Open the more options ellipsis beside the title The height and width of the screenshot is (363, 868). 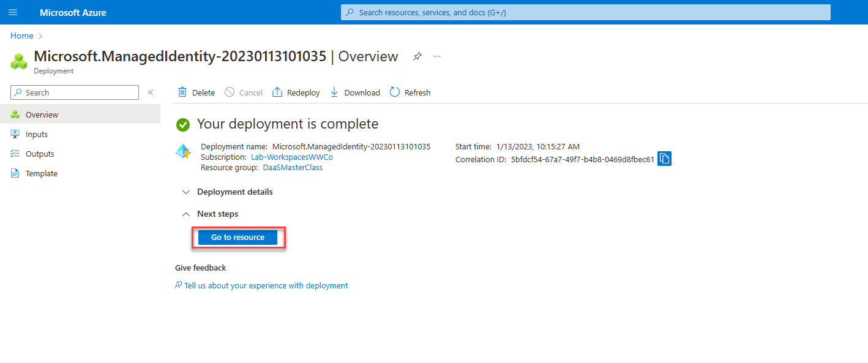click(x=437, y=56)
